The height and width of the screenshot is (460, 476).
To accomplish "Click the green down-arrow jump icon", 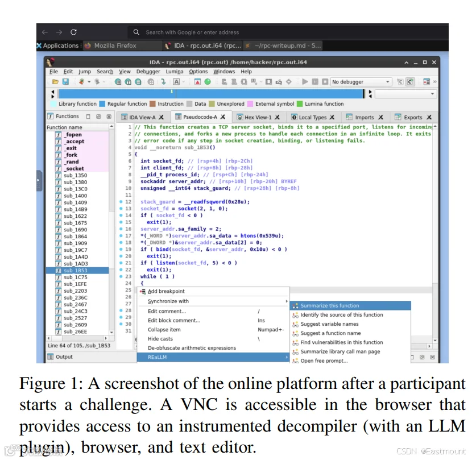I will click(x=163, y=82).
